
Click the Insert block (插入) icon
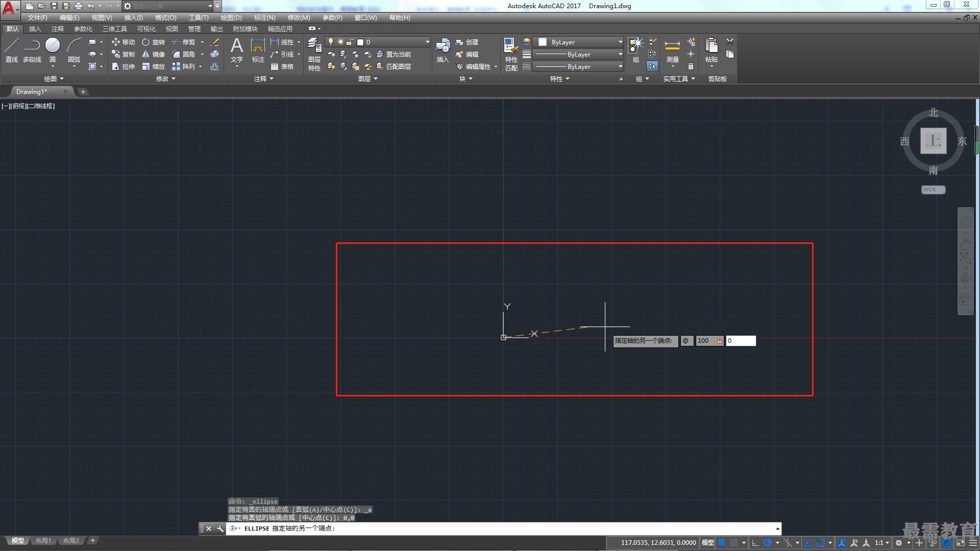[x=443, y=50]
